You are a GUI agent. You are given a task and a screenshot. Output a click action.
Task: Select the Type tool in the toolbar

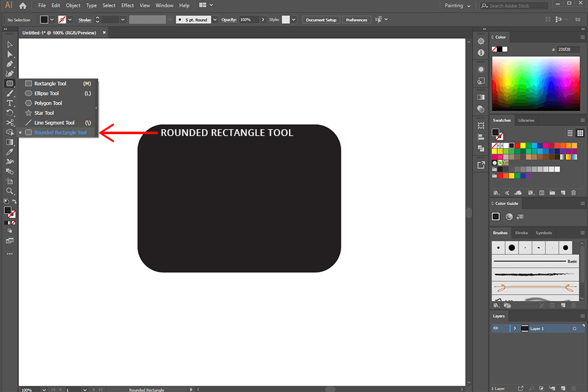point(9,103)
